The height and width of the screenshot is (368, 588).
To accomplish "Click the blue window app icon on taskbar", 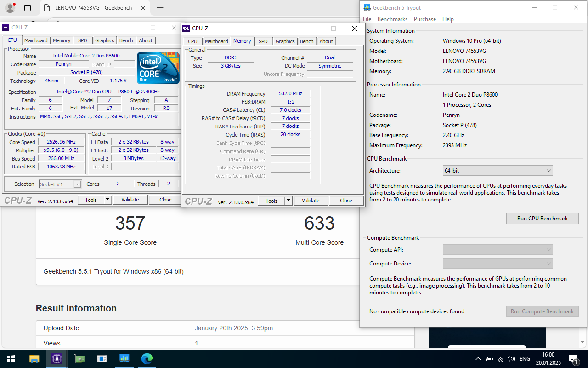I will click(x=102, y=359).
